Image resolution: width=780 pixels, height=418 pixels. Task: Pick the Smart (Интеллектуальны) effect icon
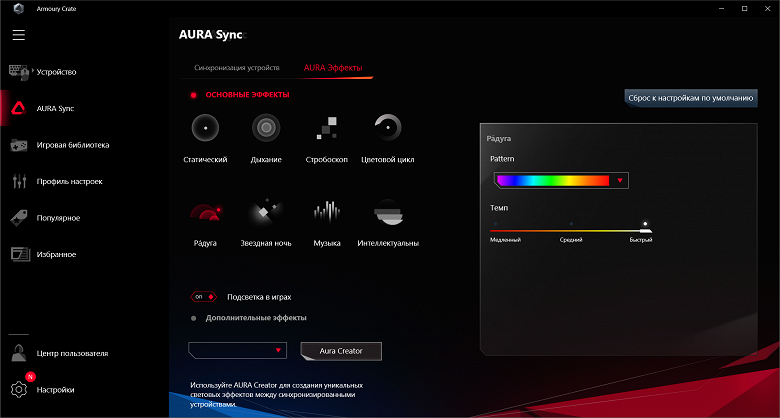click(x=388, y=212)
